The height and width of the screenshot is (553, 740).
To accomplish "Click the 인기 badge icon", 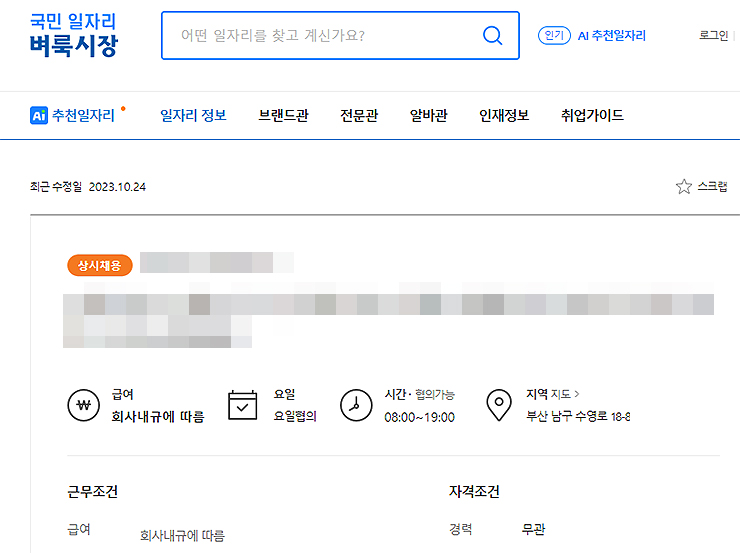I will point(554,35).
